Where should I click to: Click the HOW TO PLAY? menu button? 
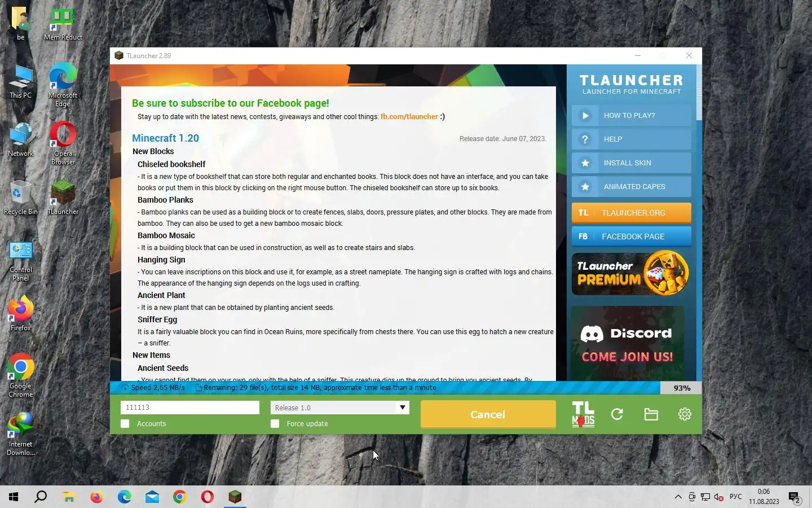pyautogui.click(x=631, y=116)
